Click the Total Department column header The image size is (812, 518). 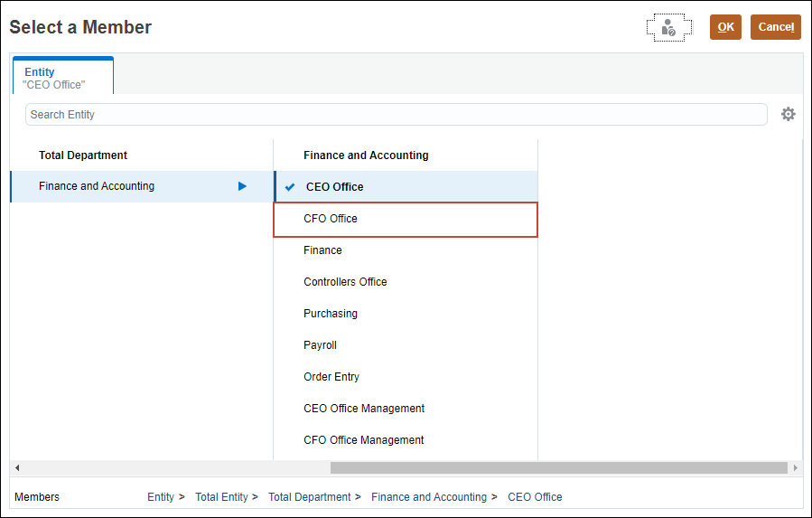83,155
